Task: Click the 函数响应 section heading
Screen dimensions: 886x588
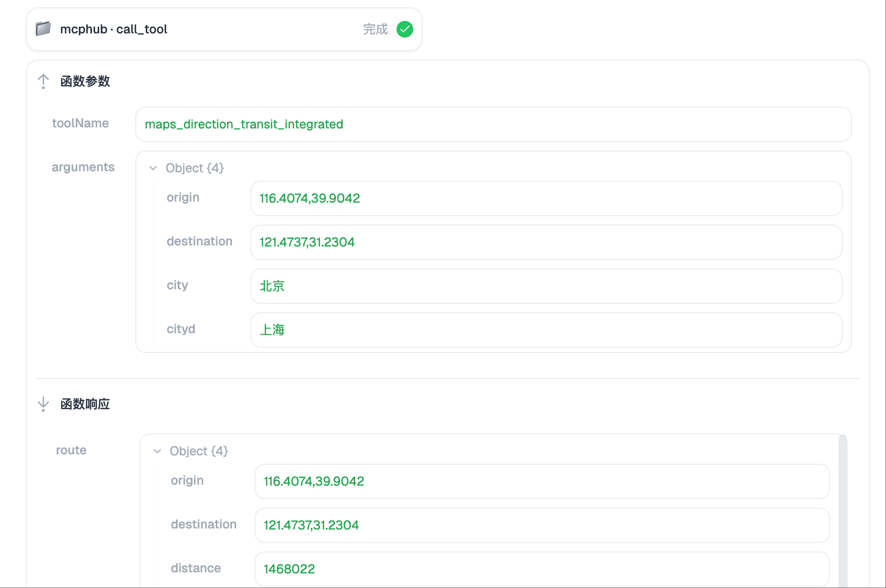Action: pos(85,404)
